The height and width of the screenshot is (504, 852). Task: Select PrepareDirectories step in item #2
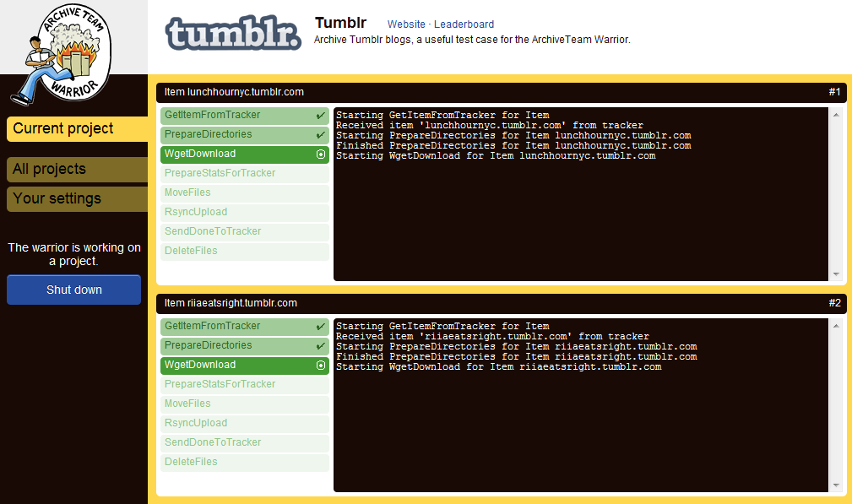click(x=245, y=346)
